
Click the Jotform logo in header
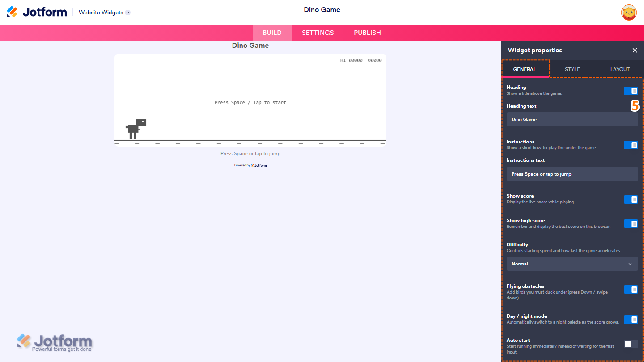click(37, 12)
